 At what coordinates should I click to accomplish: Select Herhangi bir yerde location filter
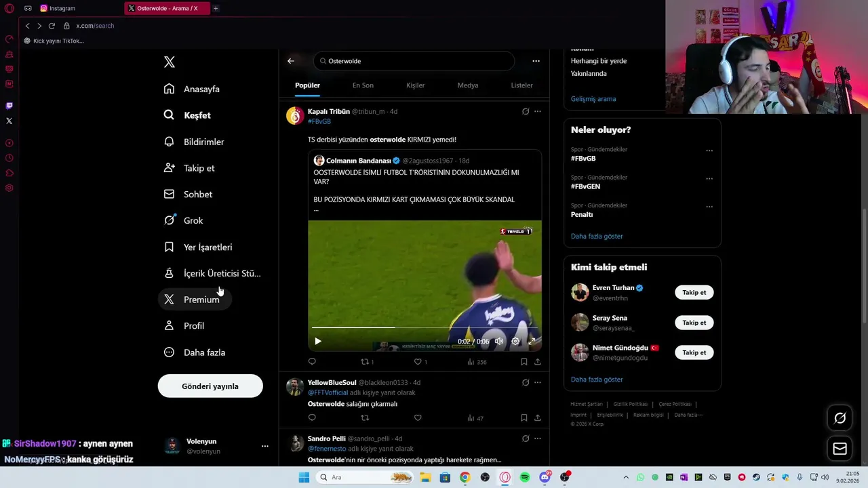(599, 61)
